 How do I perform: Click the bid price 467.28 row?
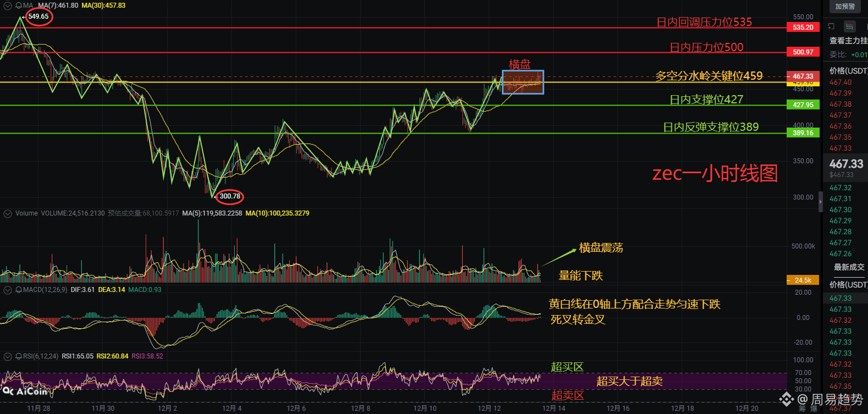841,232
